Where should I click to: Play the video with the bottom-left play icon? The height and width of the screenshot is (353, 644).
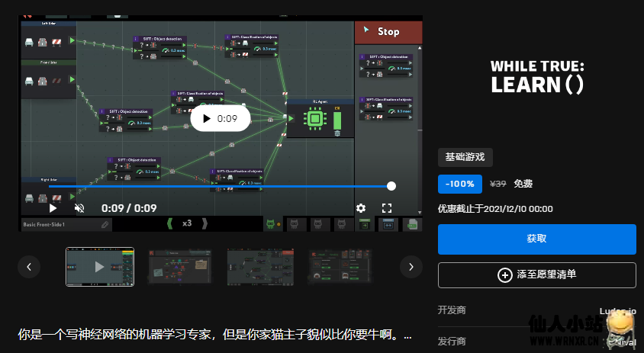(53, 208)
